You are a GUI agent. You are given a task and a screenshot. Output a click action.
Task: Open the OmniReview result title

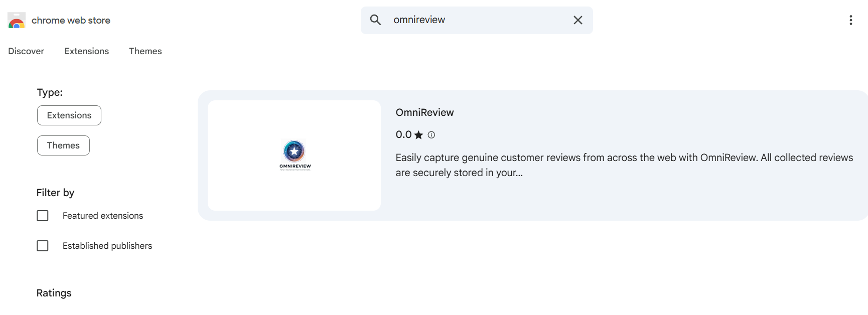[x=424, y=112]
